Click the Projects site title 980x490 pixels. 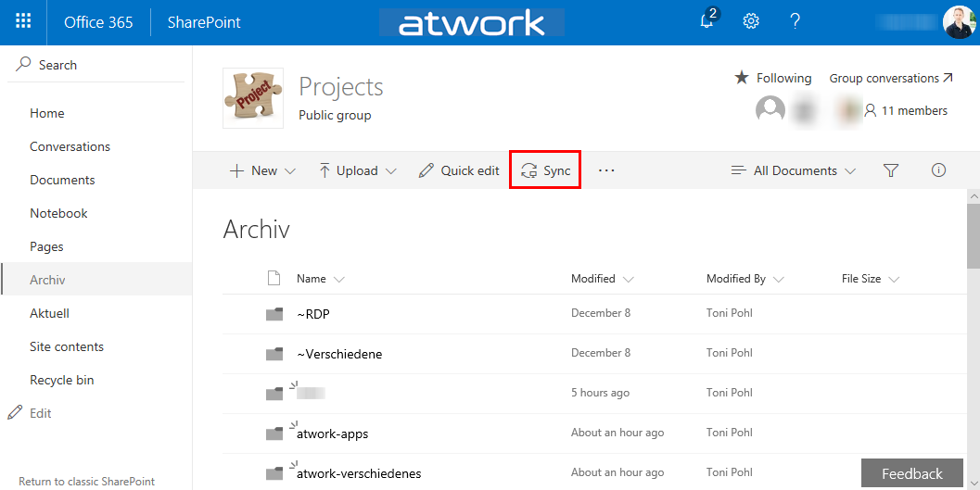click(x=340, y=87)
